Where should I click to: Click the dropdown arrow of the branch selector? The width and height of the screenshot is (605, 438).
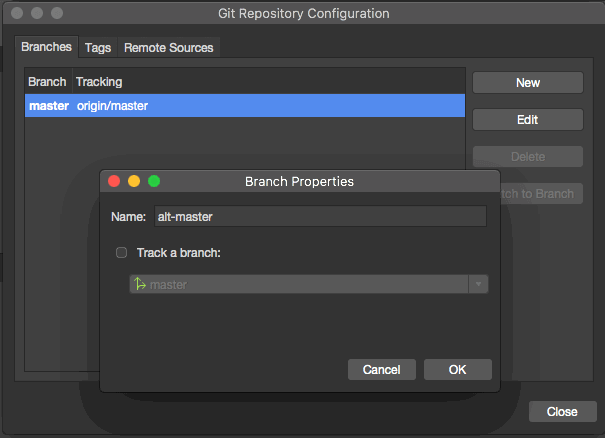[478, 284]
